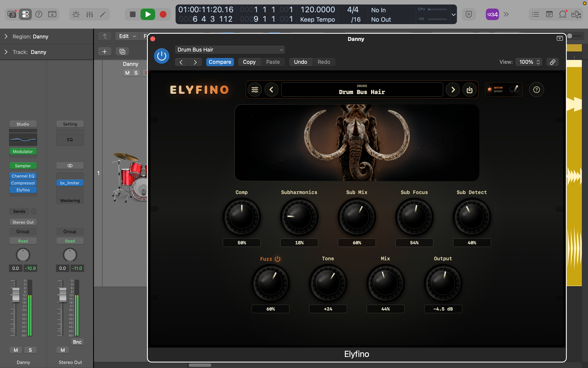This screenshot has height=368, width=588.
Task: Click the Stereo Out volume fader
Action: click(x=63, y=294)
